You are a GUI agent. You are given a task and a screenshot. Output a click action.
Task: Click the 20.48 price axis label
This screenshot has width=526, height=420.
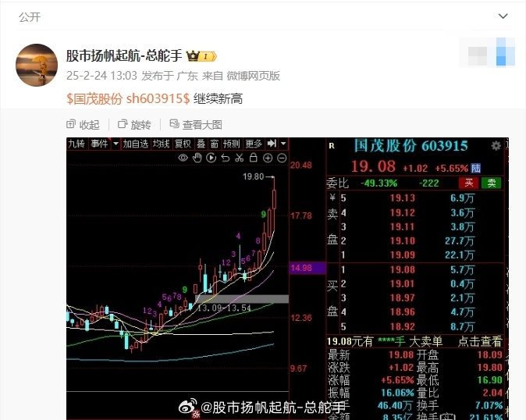click(x=301, y=165)
